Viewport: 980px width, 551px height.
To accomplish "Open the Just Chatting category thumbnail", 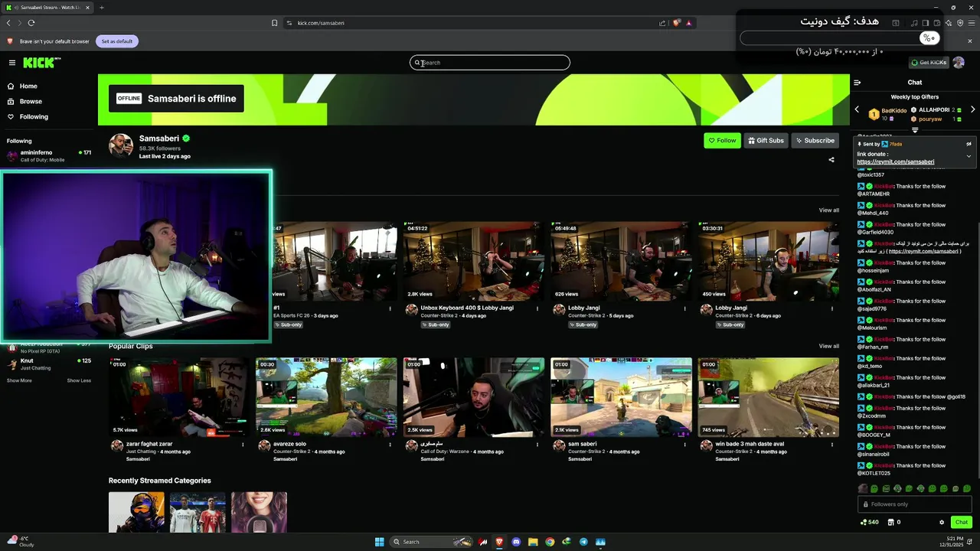I will (x=259, y=512).
